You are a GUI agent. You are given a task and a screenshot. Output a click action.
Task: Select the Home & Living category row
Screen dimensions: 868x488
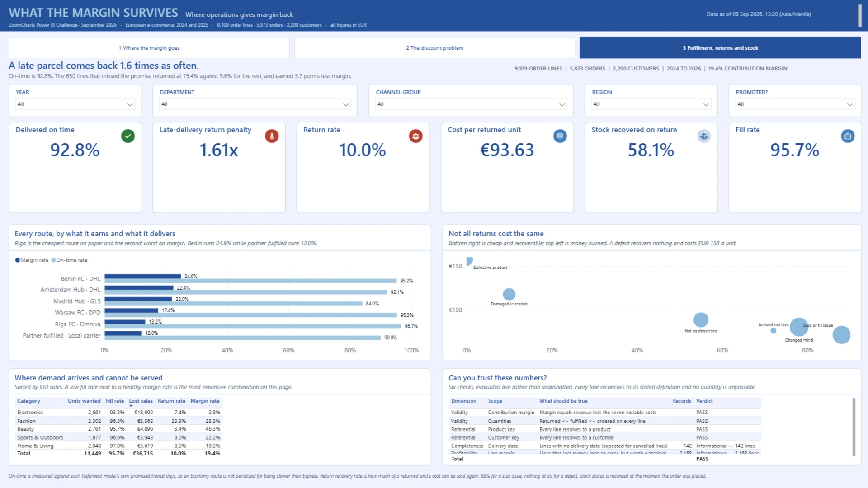118,446
